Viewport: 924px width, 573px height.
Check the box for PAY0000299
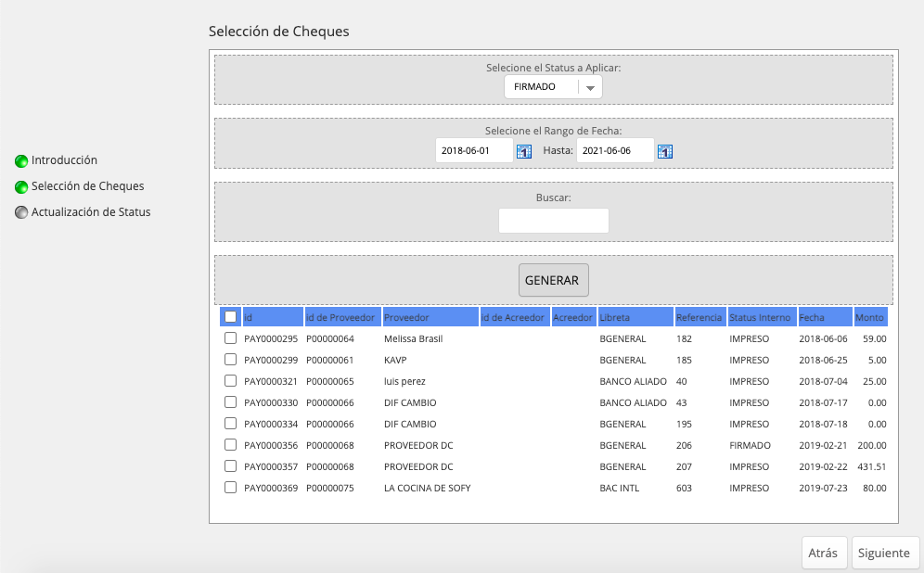click(230, 359)
